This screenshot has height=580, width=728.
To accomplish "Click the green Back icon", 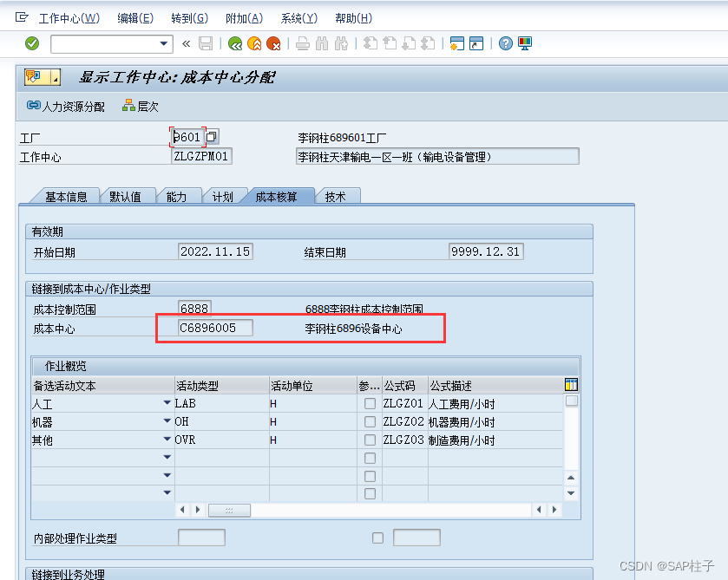I will [x=235, y=43].
